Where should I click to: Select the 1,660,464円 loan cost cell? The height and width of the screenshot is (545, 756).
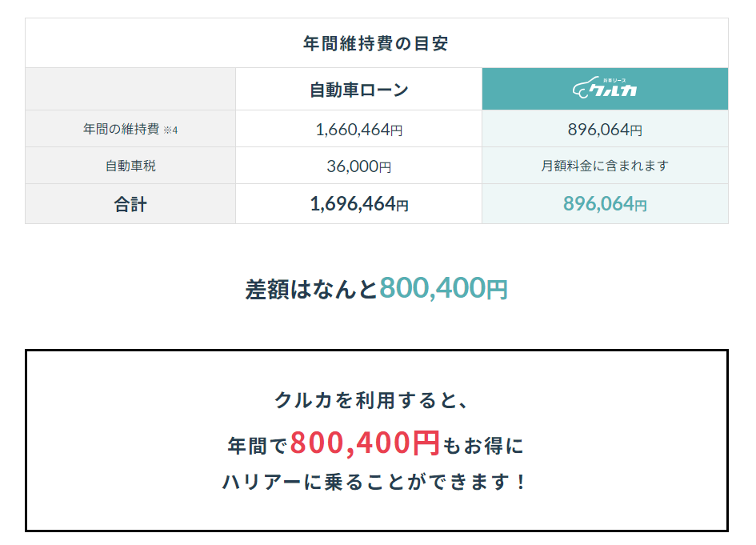(358, 130)
